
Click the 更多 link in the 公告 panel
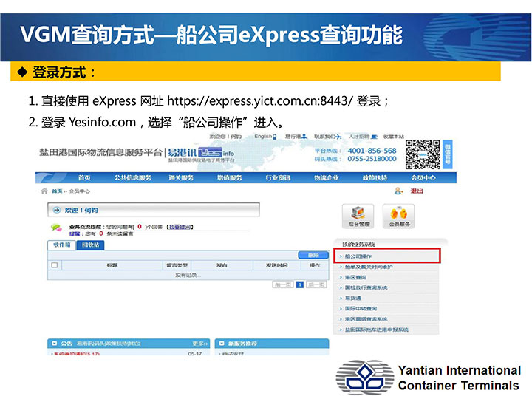point(199,344)
